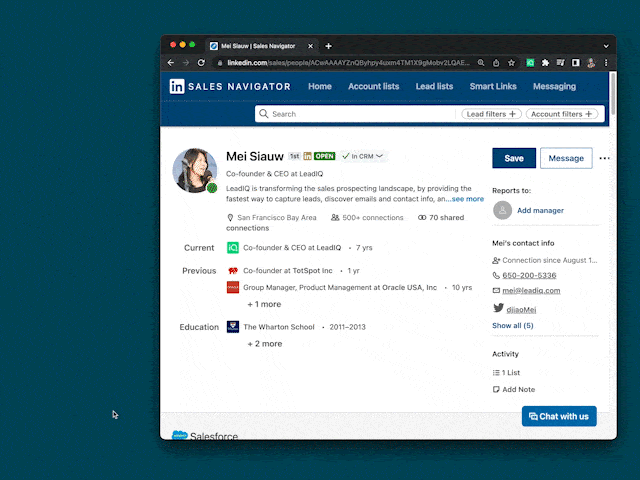Viewport: 640px width, 480px height.
Task: Click the Add manager avatar icon
Action: 501,210
